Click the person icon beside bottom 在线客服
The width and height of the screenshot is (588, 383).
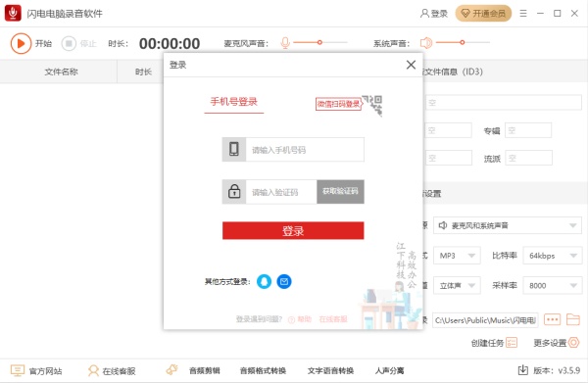(x=93, y=370)
